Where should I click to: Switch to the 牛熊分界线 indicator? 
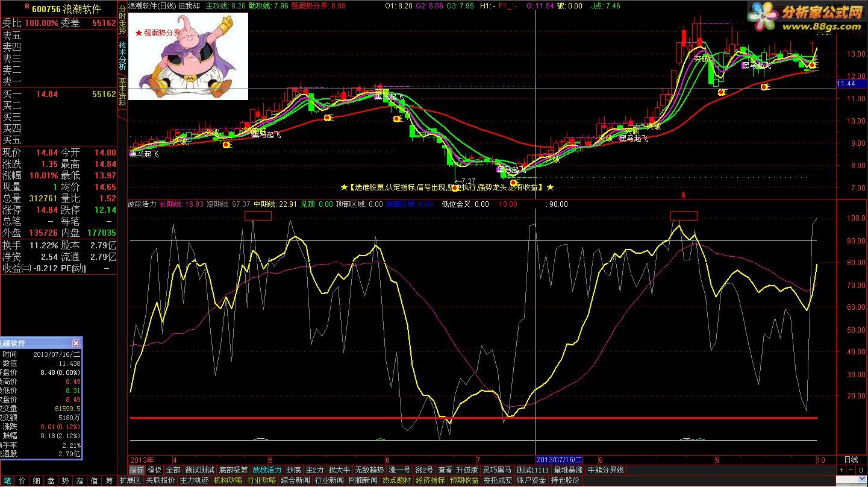click(605, 470)
